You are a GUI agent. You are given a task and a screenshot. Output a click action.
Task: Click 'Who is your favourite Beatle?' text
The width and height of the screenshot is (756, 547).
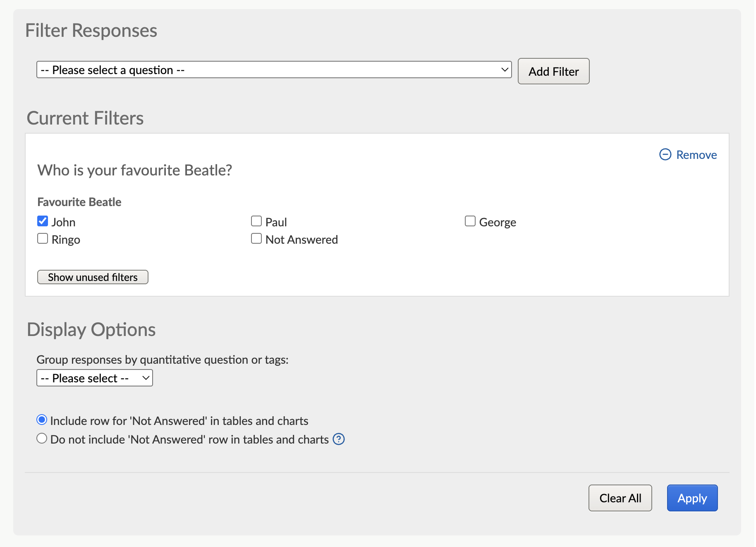[x=135, y=170]
